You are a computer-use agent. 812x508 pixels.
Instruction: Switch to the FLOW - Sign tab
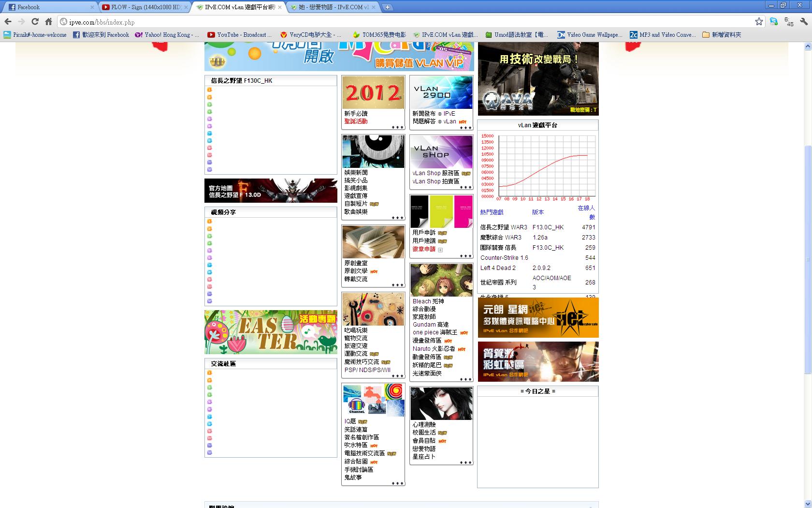[x=144, y=7]
